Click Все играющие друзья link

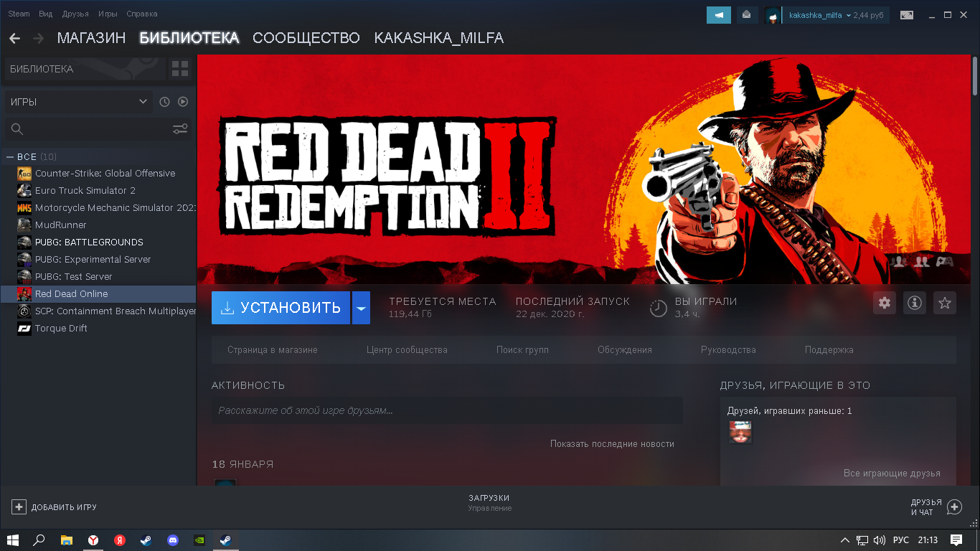892,474
